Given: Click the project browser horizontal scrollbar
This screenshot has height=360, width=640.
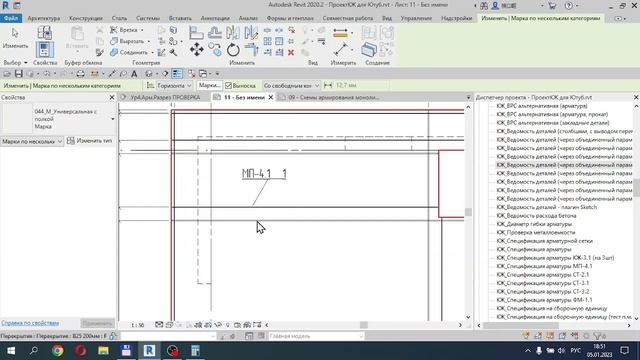Looking at the screenshot, I should tap(521, 325).
